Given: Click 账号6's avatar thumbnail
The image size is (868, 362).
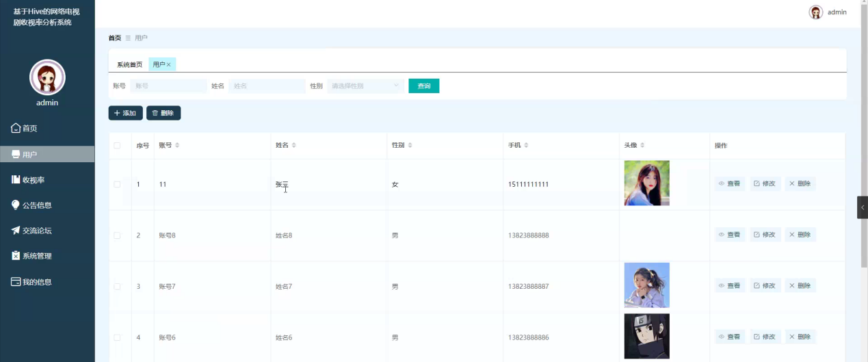Looking at the screenshot, I should point(646,337).
